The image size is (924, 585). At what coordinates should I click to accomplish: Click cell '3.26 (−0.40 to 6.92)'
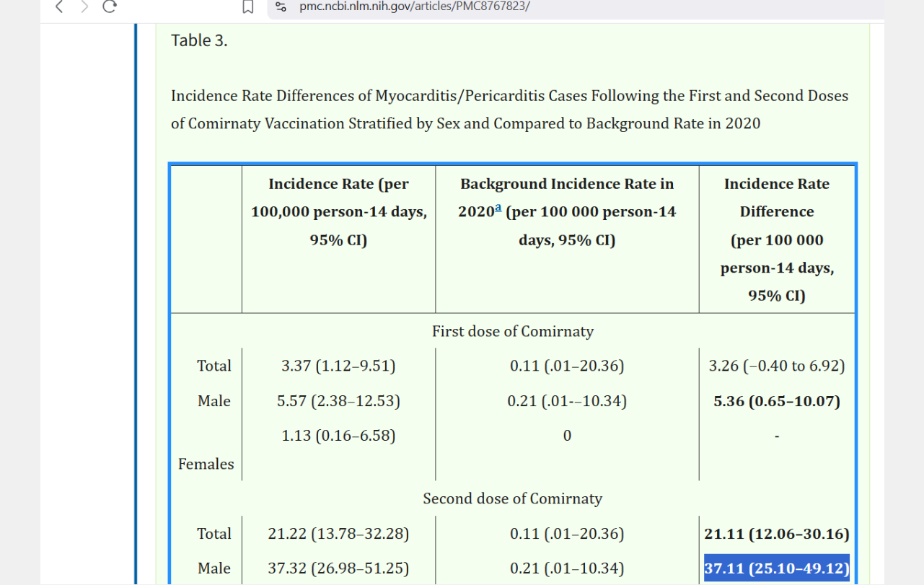pyautogui.click(x=777, y=366)
